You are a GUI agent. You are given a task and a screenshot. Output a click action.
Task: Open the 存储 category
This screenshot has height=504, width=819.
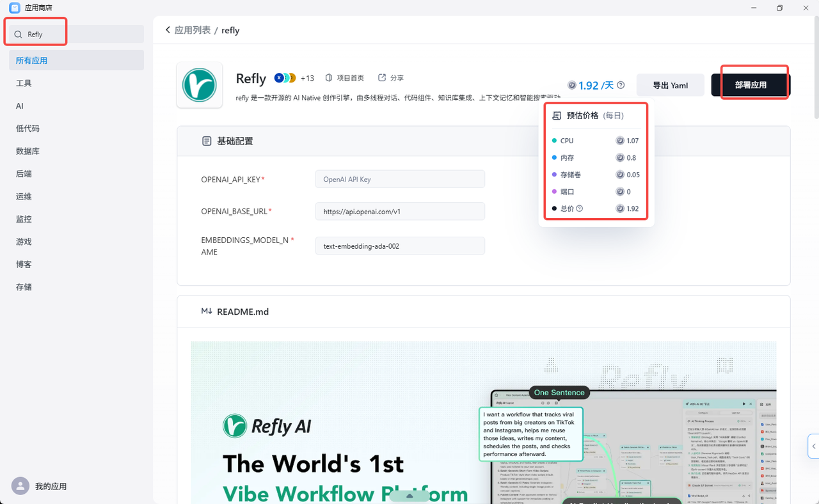pyautogui.click(x=76, y=287)
